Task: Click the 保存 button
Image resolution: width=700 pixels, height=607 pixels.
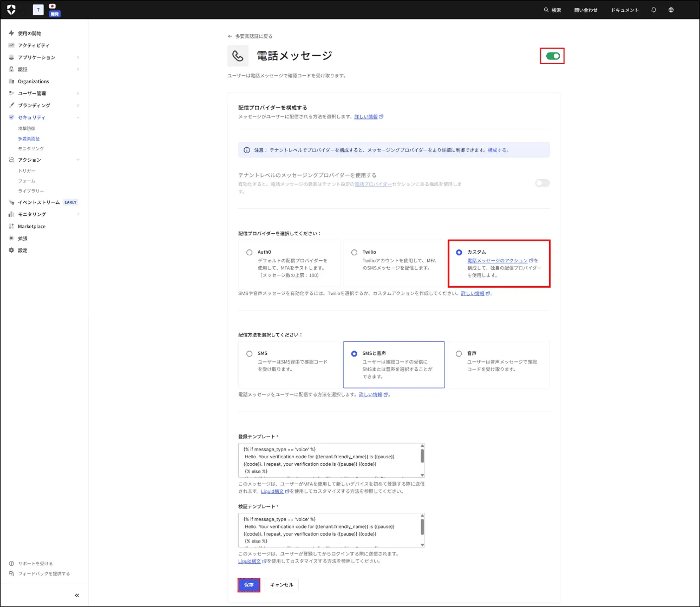Action: (248, 585)
